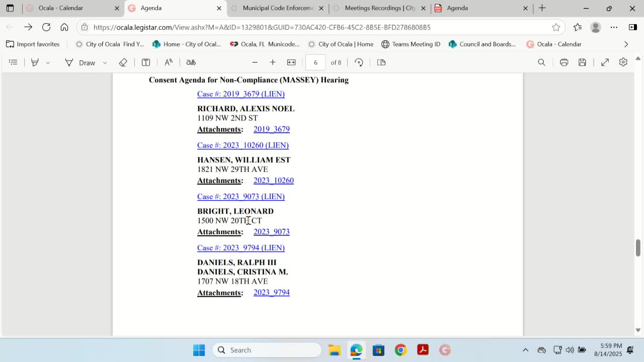Start Read aloud for the PDF

[x=169, y=62]
